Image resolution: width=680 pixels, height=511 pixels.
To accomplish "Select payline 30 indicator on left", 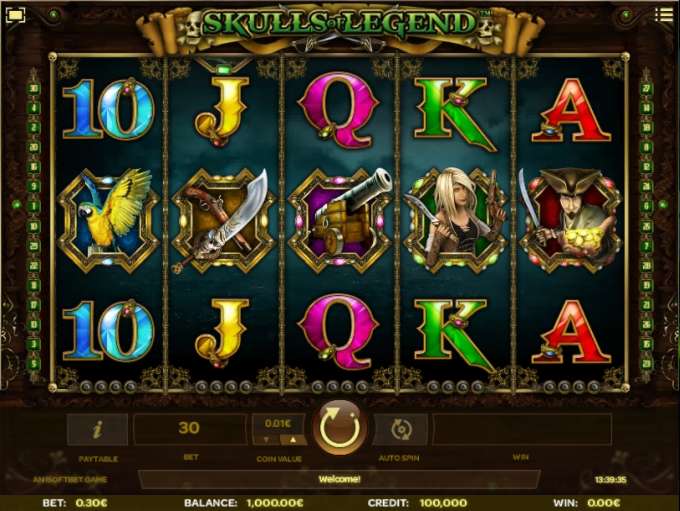I will (33, 88).
